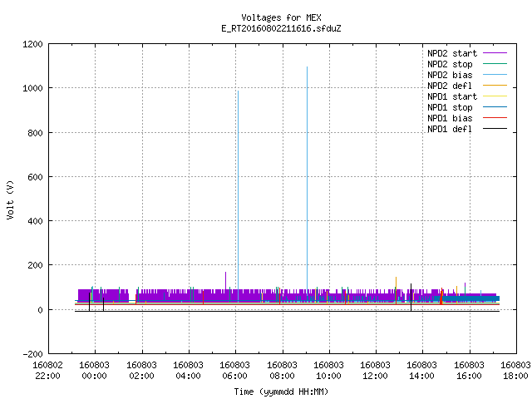This screenshot has width=532, height=399.
Task: Click the '160803 18:00' time tick label
Action: point(515,371)
